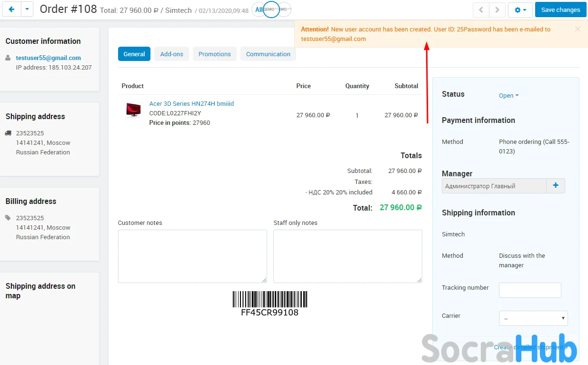The width and height of the screenshot is (588, 365).
Task: Click the Quantity column header
Action: point(357,86)
